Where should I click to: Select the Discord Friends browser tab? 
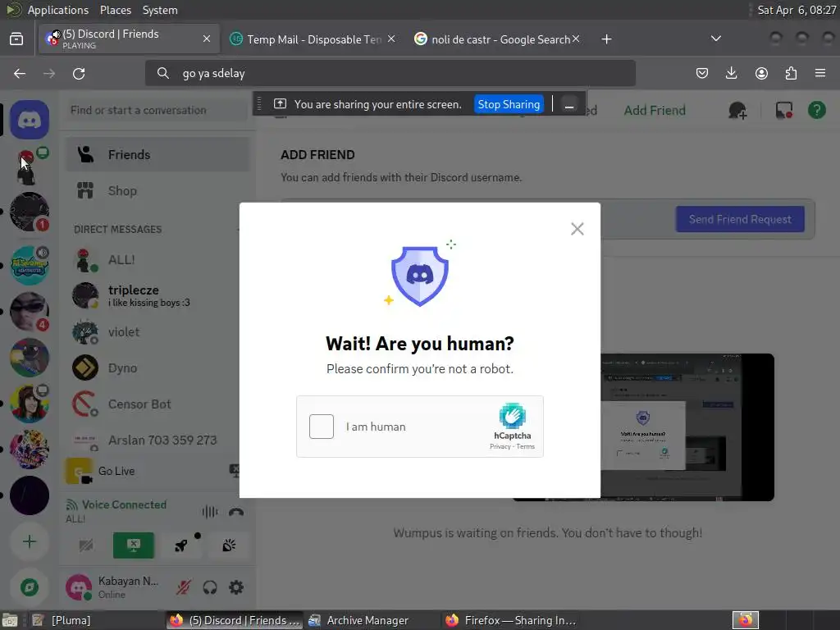click(129, 39)
